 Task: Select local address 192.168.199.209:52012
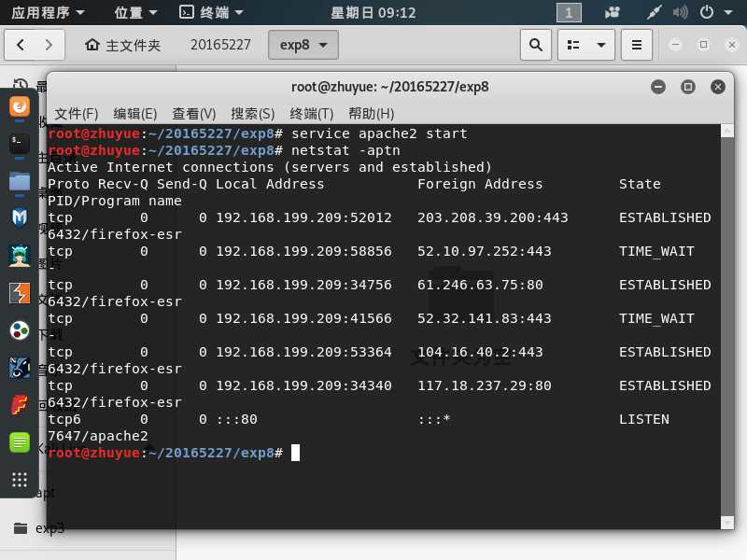(x=304, y=217)
